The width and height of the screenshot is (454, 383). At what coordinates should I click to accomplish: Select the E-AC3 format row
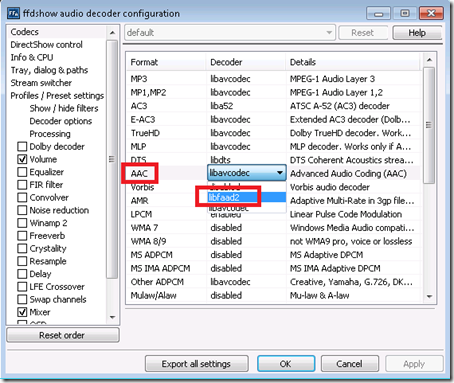[x=273, y=119]
